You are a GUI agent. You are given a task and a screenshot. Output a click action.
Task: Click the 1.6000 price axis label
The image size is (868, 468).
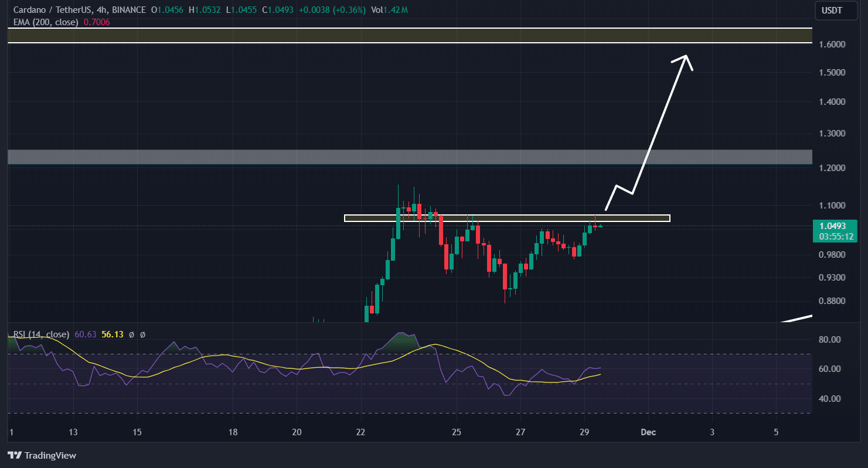832,45
